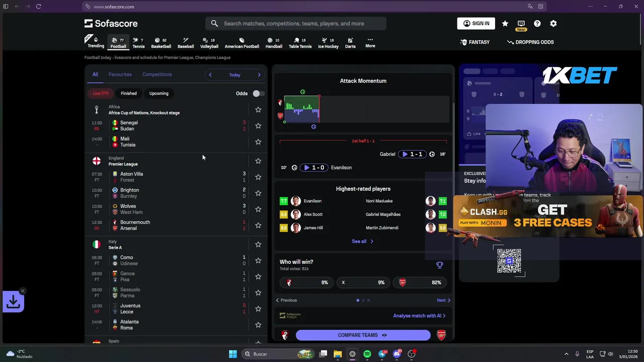Click the trophy icon beside Who will win
Image resolution: width=644 pixels, height=362 pixels.
[439, 265]
